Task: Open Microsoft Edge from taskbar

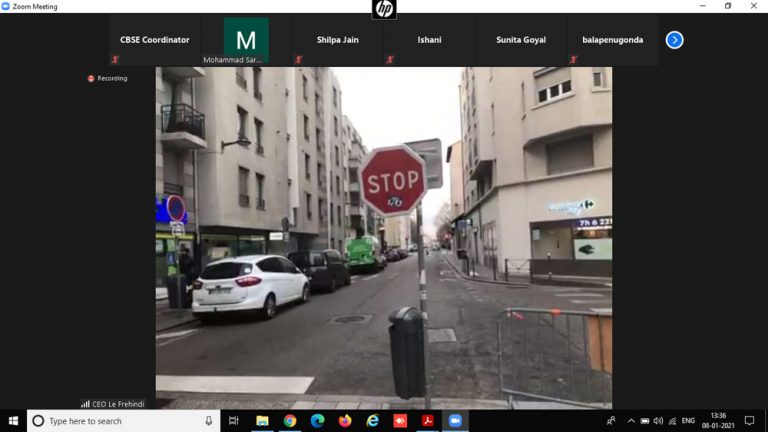Action: click(317, 421)
